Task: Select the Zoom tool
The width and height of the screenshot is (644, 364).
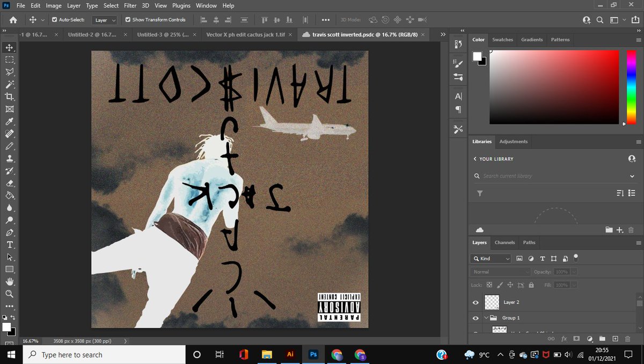Action: coord(9,294)
